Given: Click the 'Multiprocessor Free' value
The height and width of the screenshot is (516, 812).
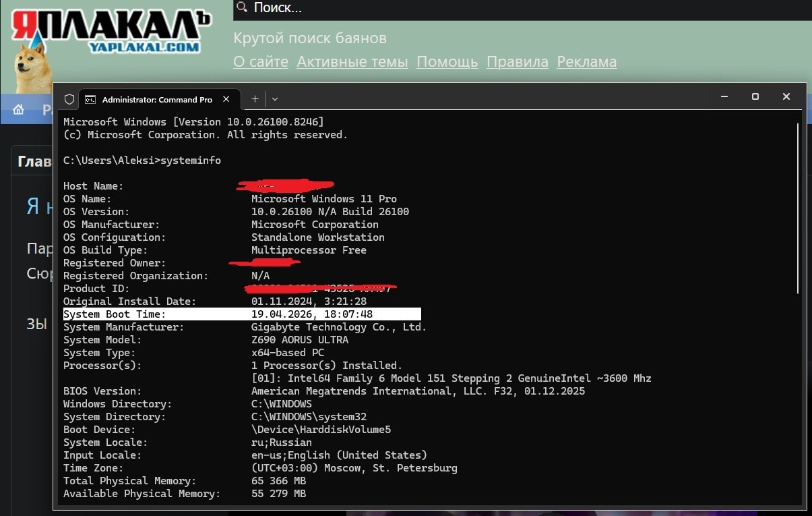Looking at the screenshot, I should 309,250.
